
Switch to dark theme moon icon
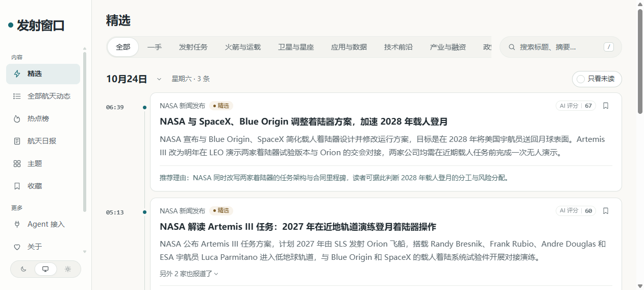(23, 269)
